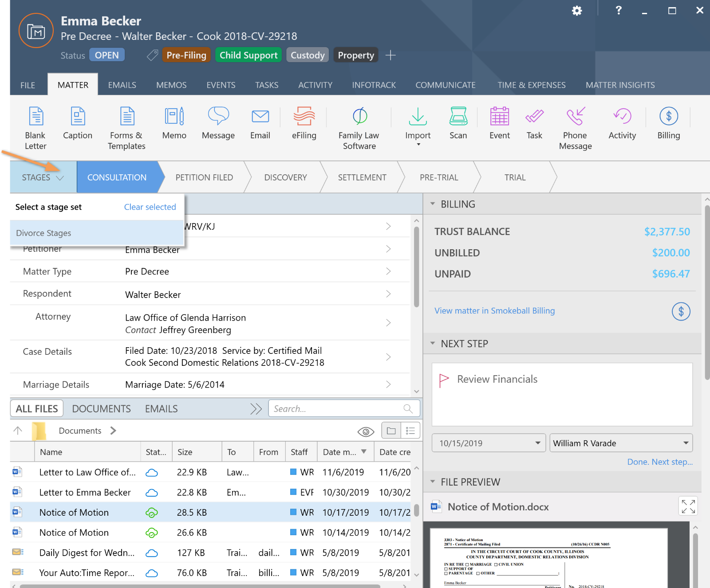Open the MATTER INSIGHTS tab
The image size is (710, 588).
(x=620, y=85)
